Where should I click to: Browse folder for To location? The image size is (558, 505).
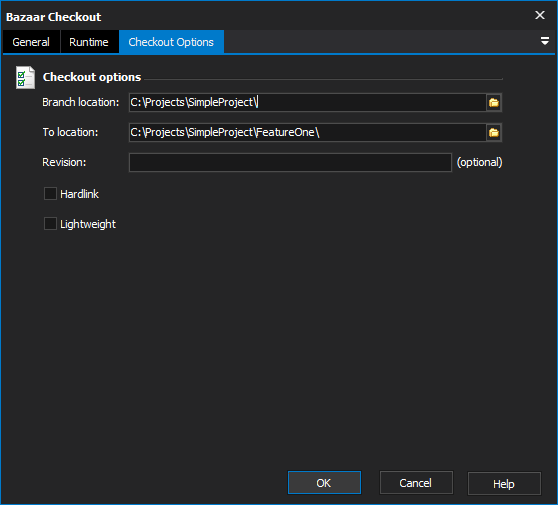click(x=494, y=132)
